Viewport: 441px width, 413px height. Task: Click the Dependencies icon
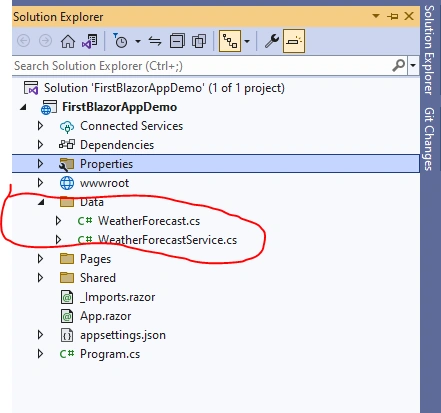click(x=67, y=145)
